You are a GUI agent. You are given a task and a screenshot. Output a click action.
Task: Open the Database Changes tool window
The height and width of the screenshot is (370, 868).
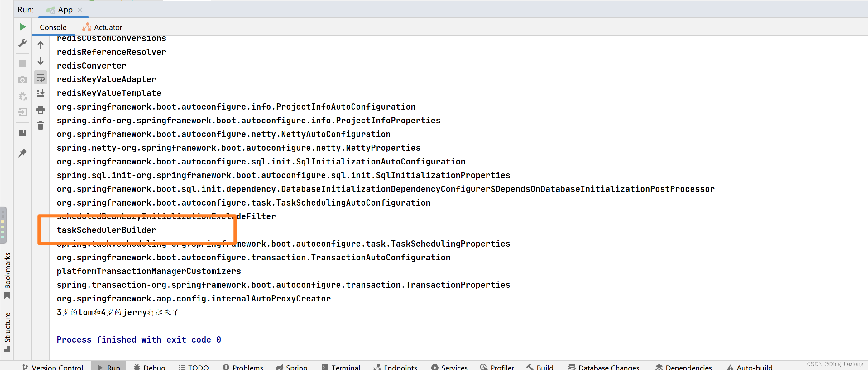pos(603,367)
